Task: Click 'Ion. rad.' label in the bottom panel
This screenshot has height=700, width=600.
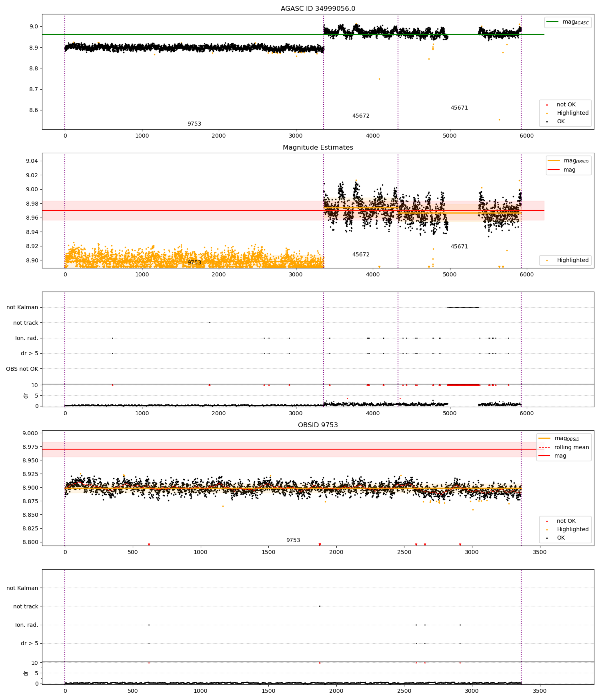Action: pyautogui.click(x=27, y=625)
